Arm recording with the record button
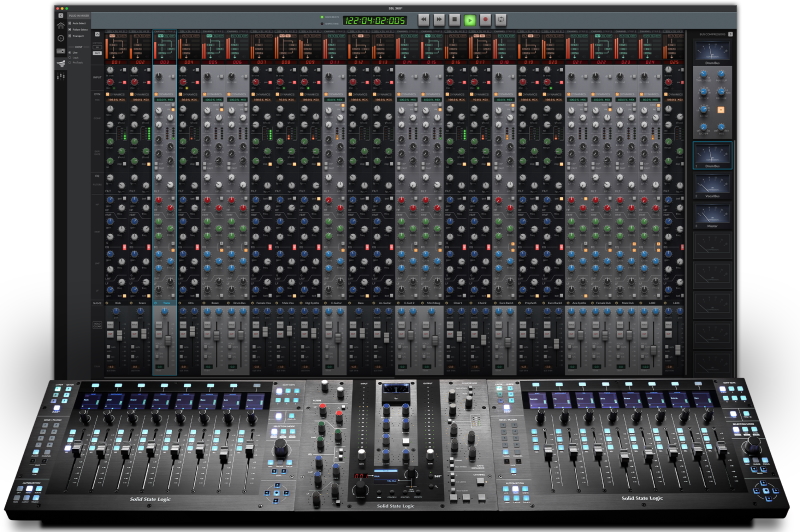800x532 pixels. (485, 20)
